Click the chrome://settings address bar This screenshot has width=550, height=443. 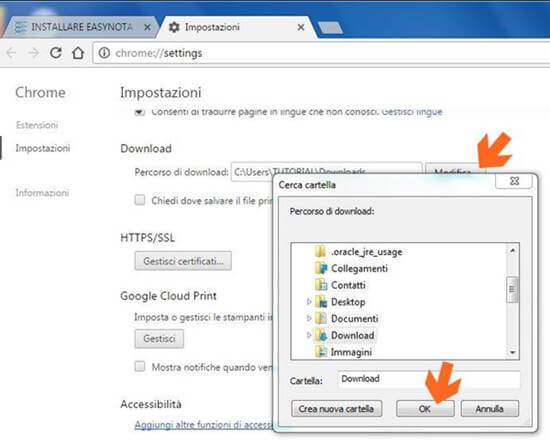click(x=321, y=53)
